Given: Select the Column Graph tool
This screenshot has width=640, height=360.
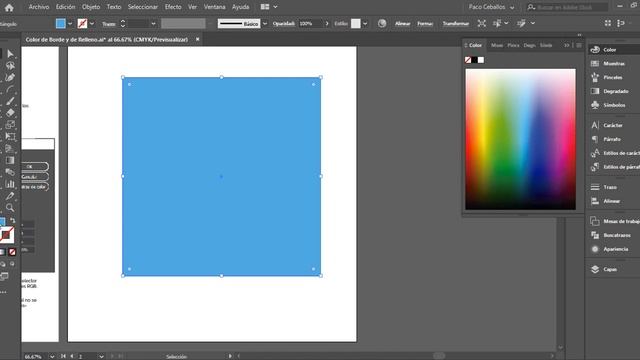Looking at the screenshot, I should point(10,184).
